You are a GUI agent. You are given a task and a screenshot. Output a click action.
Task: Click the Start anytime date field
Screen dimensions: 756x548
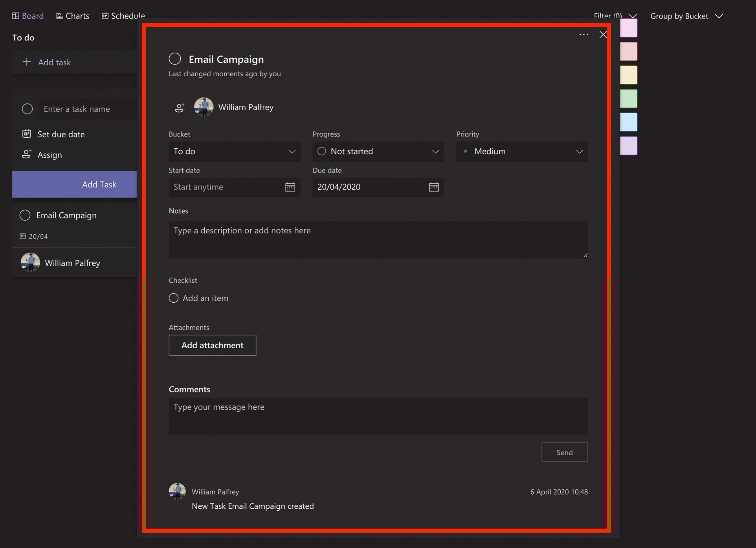[x=235, y=187]
